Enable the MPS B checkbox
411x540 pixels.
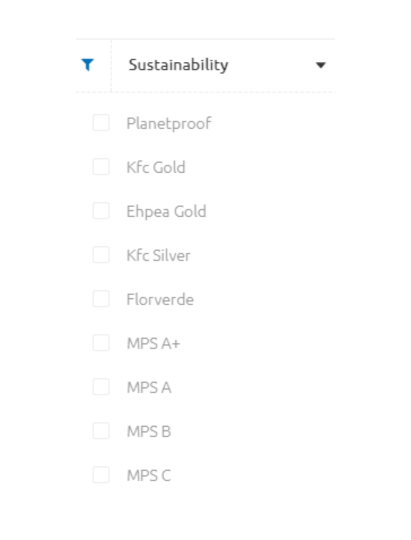(101, 431)
